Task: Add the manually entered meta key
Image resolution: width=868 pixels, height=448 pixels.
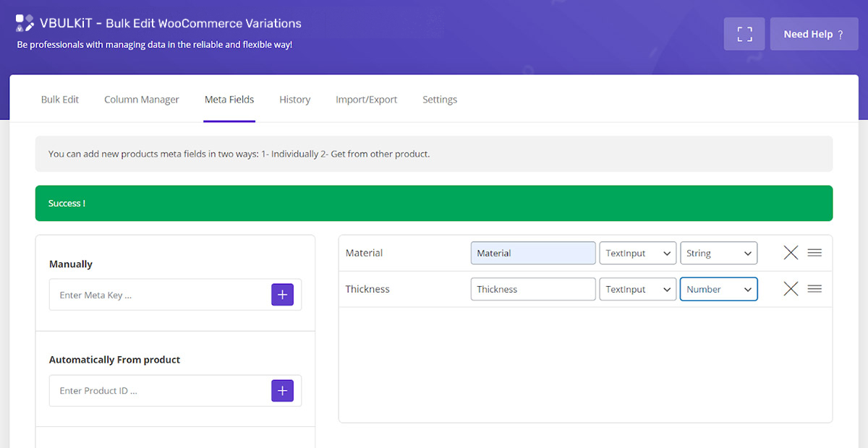Action: pyautogui.click(x=282, y=295)
